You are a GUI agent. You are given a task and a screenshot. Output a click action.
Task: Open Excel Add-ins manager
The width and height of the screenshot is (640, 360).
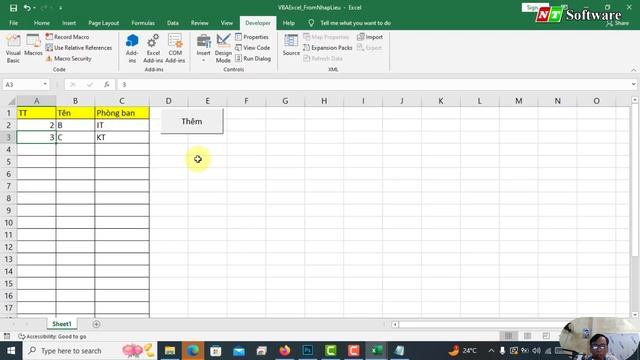click(x=153, y=48)
